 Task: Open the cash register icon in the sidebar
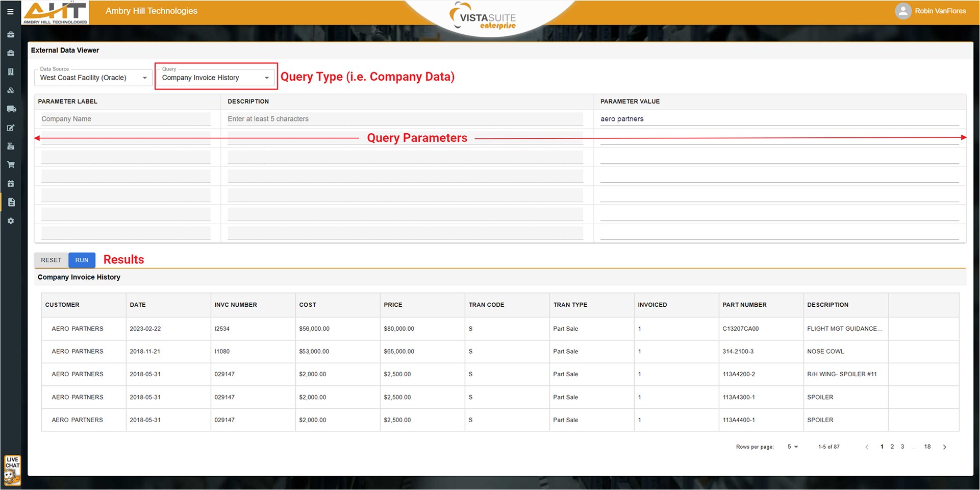[11, 146]
